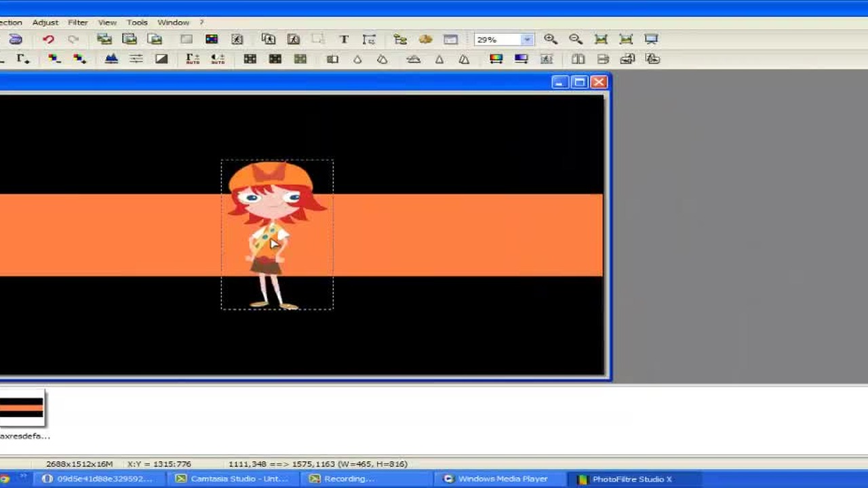Open the Image size icon
Viewport: 868px width, 488px height.
pos(269,39)
